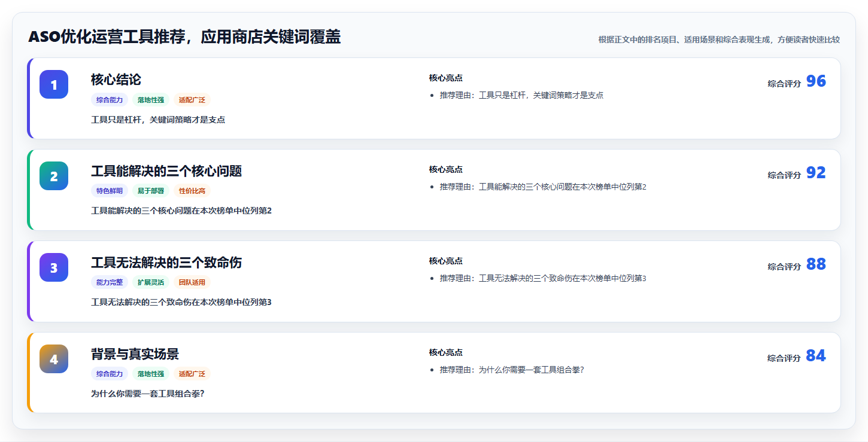This screenshot has width=868, height=442.
Task: Click the 易于部署 tag
Action: 151,191
